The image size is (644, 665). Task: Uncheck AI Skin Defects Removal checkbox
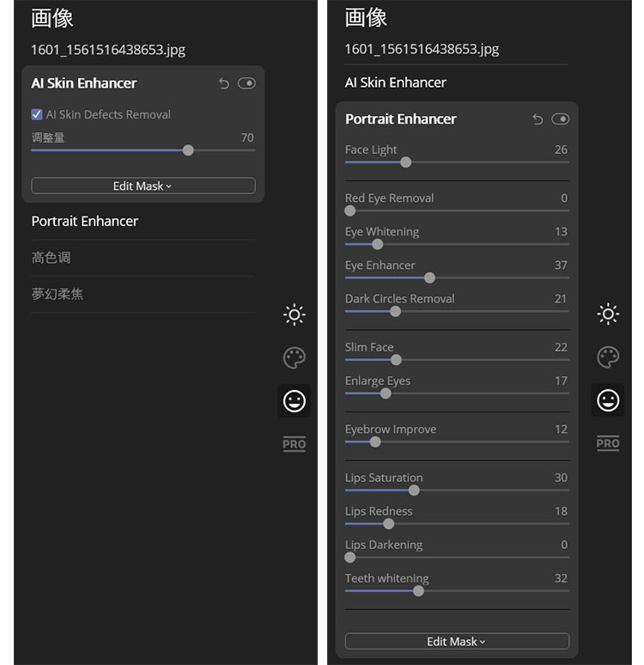37,114
